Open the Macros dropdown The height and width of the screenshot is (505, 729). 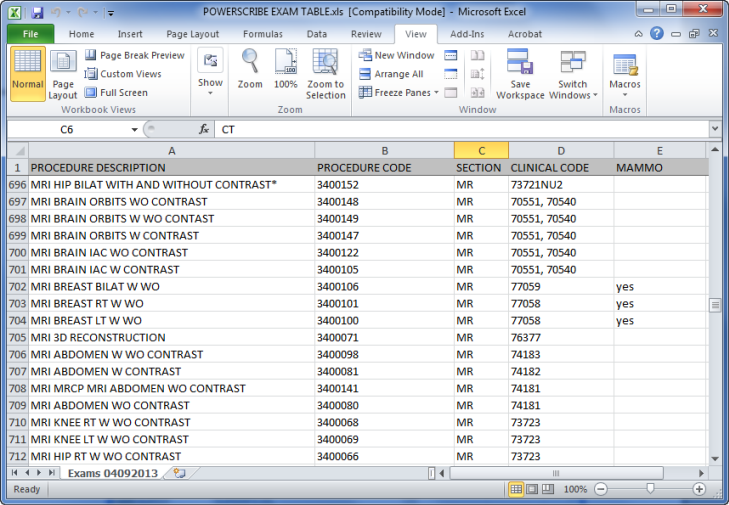click(625, 72)
